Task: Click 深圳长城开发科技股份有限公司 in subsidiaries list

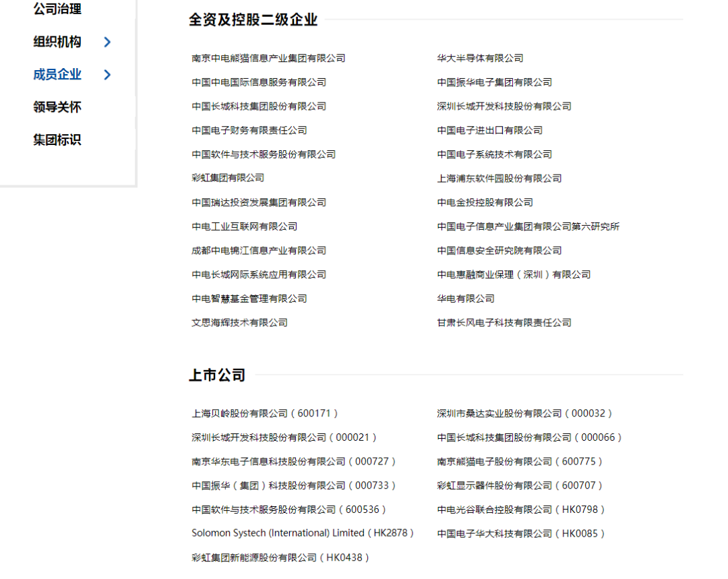Action: pos(504,106)
